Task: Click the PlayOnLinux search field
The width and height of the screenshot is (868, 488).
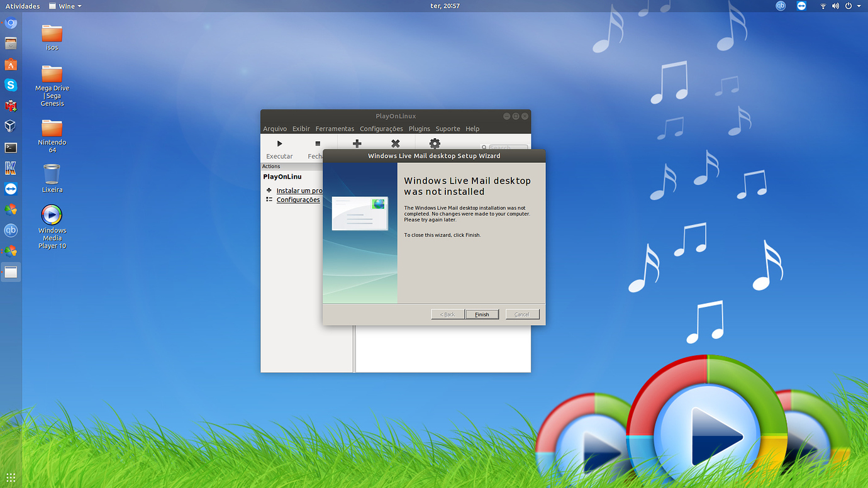Action: [508, 148]
